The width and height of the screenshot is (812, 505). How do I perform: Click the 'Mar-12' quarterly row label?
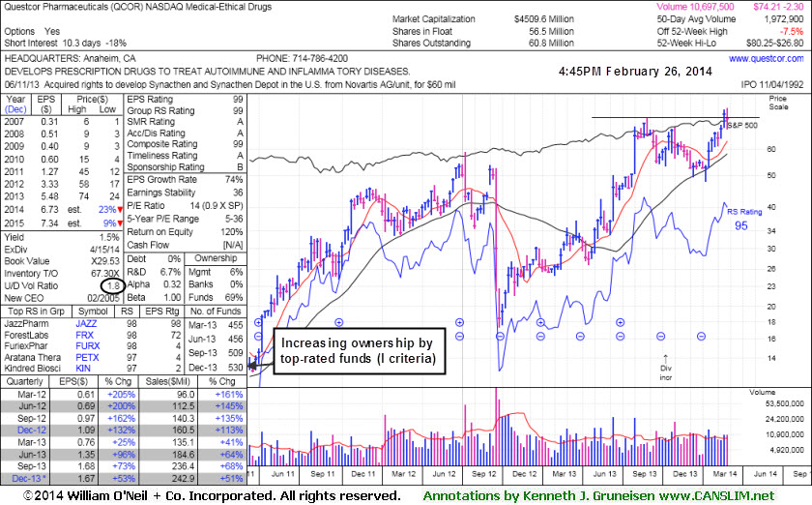[x=32, y=395]
